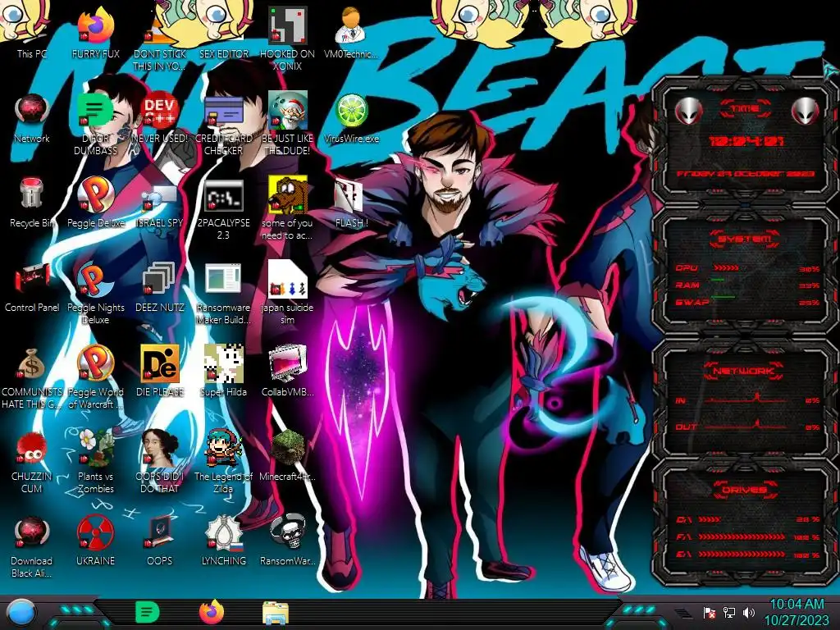Select the OOPS DID I DO THAT shortcut
The width and height of the screenshot is (840, 630).
point(160,463)
